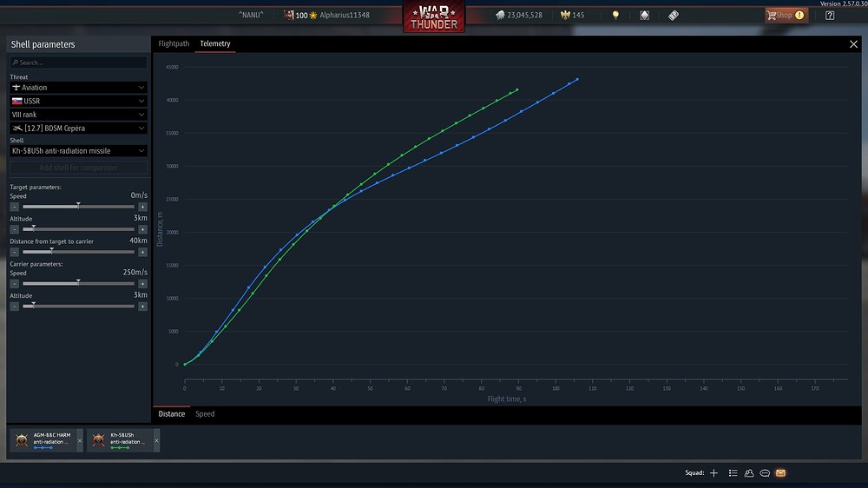Remove Kh-58USh missile from comparison
The width and height of the screenshot is (868, 488).
click(x=156, y=441)
